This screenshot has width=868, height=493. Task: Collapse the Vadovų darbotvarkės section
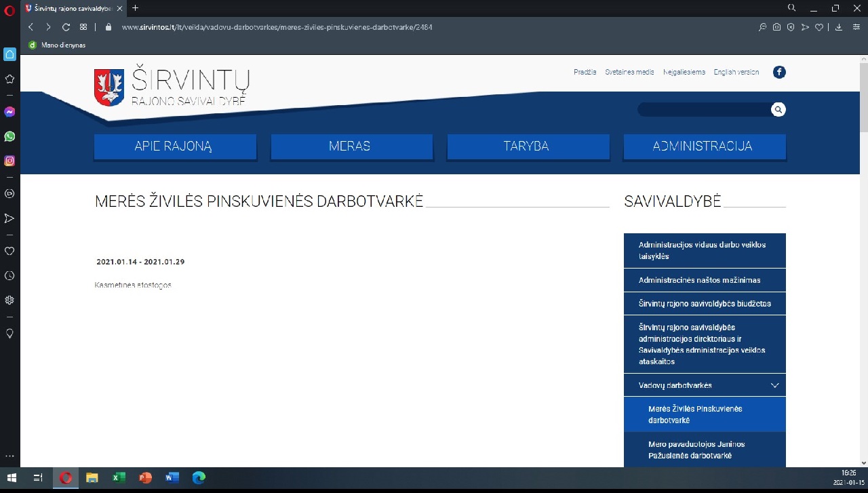775,385
